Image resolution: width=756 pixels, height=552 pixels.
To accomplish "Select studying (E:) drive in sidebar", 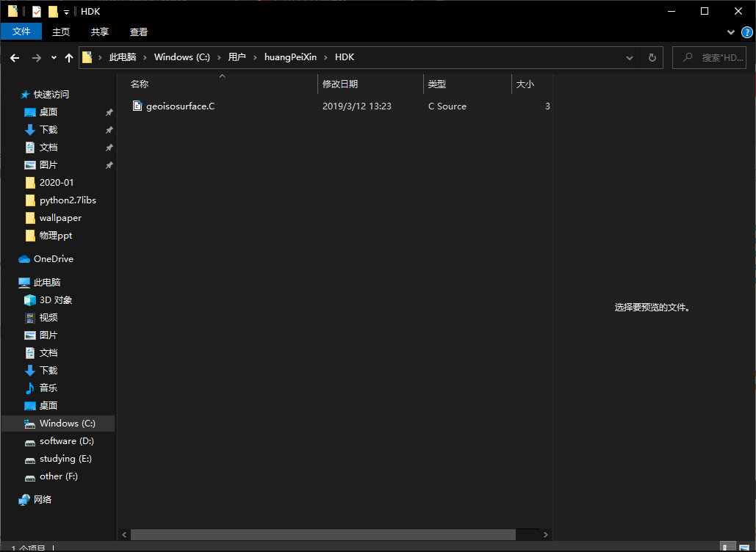I will tap(65, 459).
